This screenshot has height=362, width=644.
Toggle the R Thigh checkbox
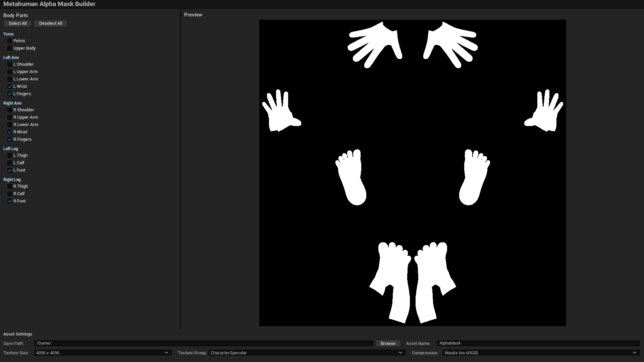click(x=10, y=186)
